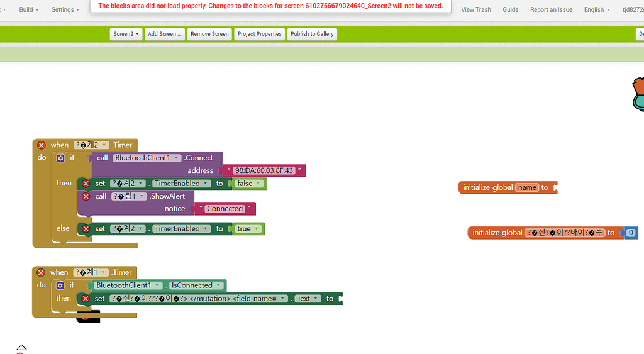Open the Screen2 screen selector dropdown
The image size is (644, 354).
(x=126, y=34)
